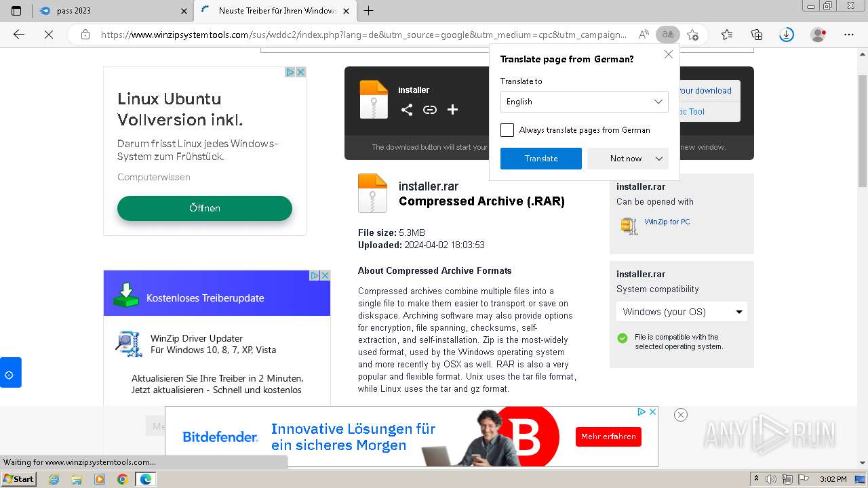The image size is (868, 488).
Task: Click the Edge taskbar button
Action: pos(145,479)
